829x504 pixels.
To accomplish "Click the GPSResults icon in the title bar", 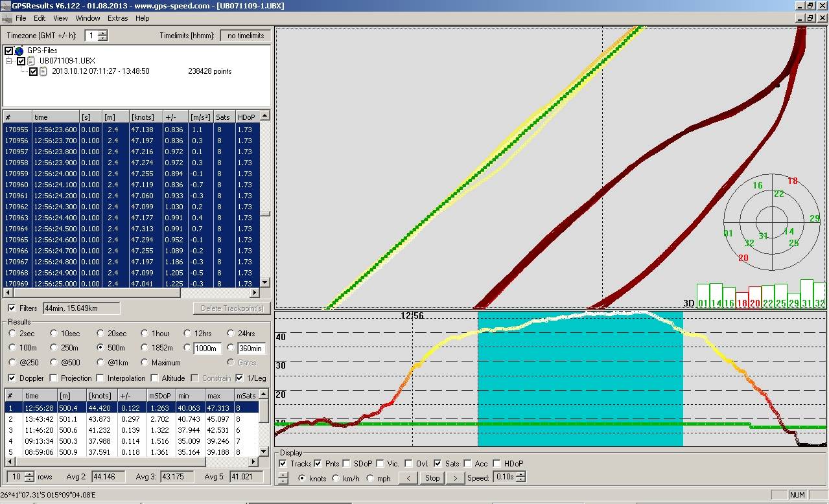I will pyautogui.click(x=5, y=6).
